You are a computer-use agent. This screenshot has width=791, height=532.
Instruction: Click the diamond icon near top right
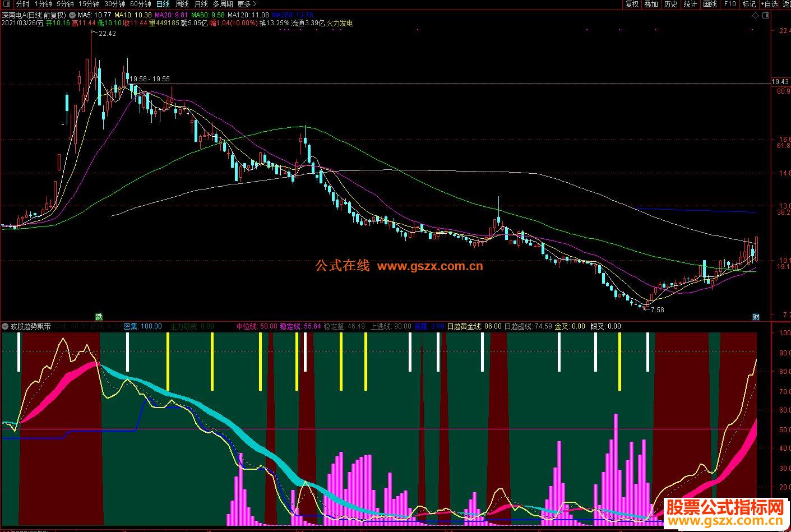tap(755, 15)
